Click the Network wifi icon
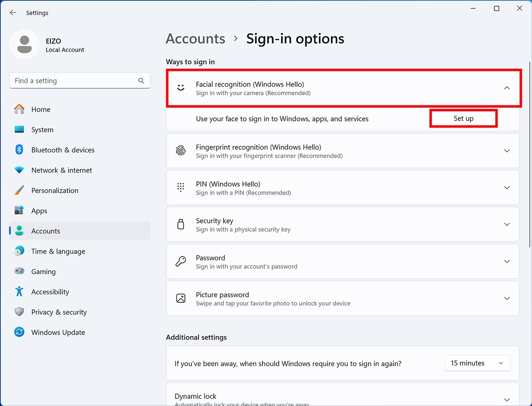The image size is (532, 406). point(19,170)
